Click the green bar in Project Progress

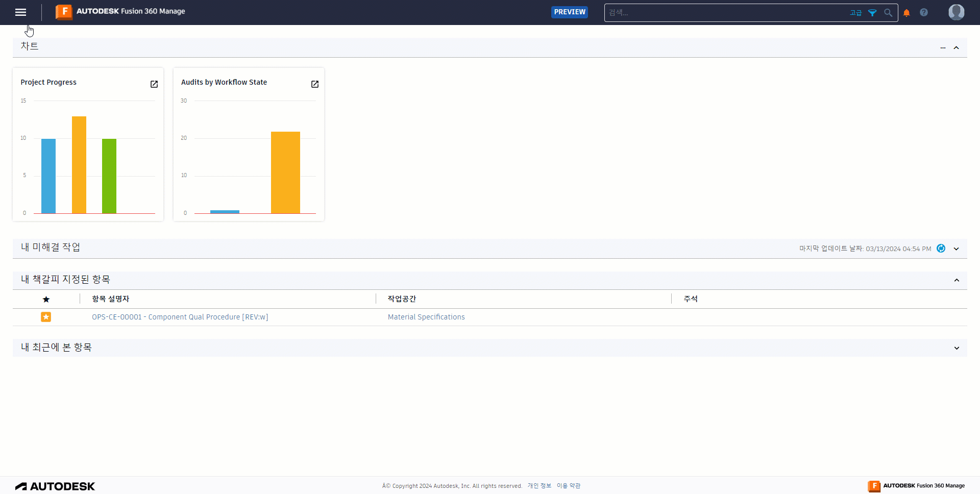(109, 176)
